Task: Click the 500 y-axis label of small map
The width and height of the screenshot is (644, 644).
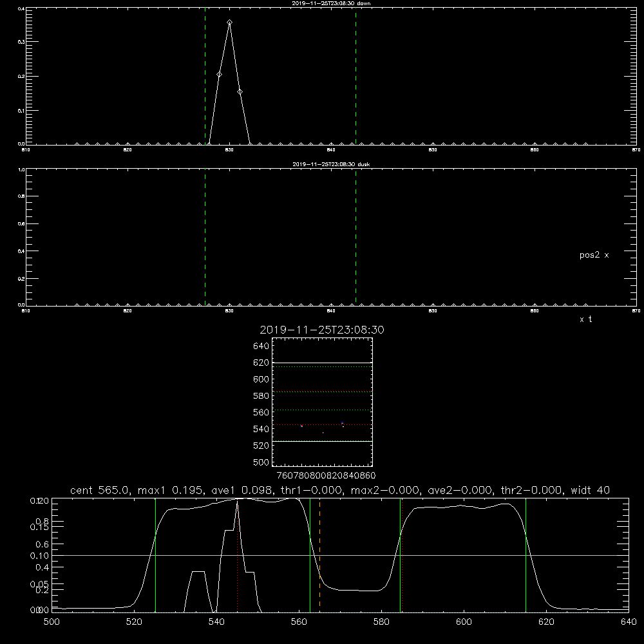Action: [x=261, y=462]
